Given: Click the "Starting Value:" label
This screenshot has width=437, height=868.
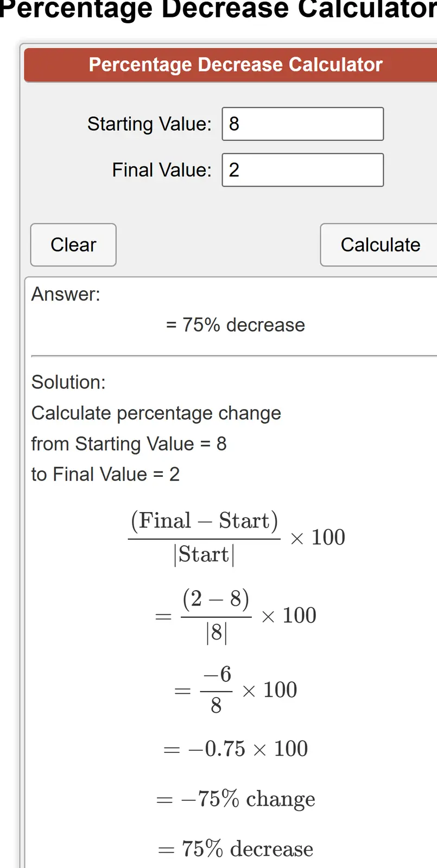Looking at the screenshot, I should pos(149,124).
